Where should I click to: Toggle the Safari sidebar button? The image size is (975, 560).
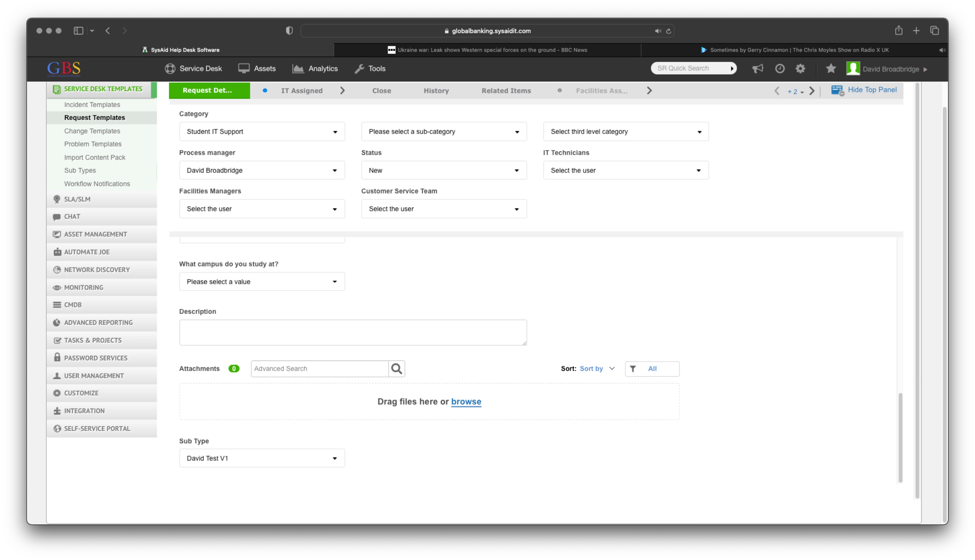coord(78,31)
